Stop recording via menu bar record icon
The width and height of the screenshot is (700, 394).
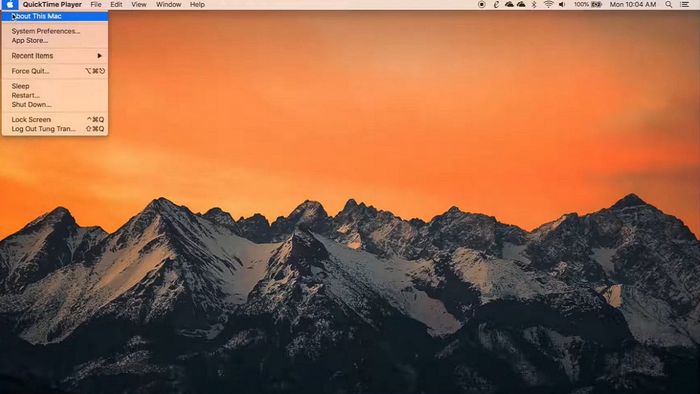pyautogui.click(x=482, y=4)
